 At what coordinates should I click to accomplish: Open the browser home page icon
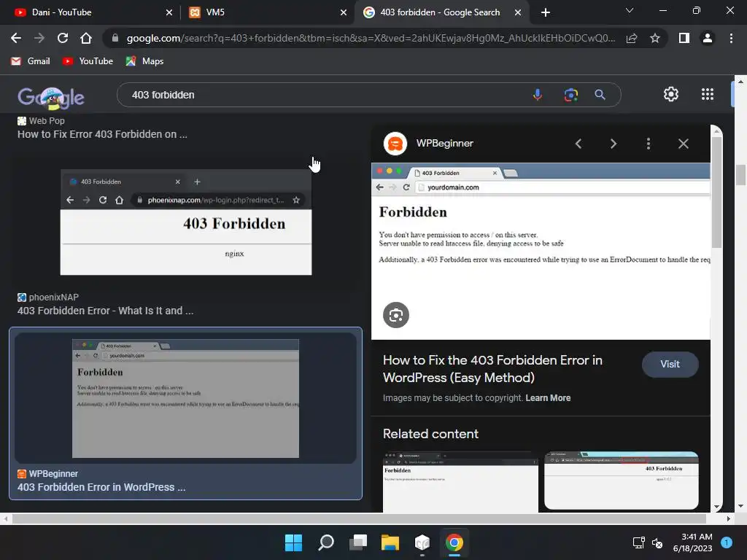[x=86, y=38]
